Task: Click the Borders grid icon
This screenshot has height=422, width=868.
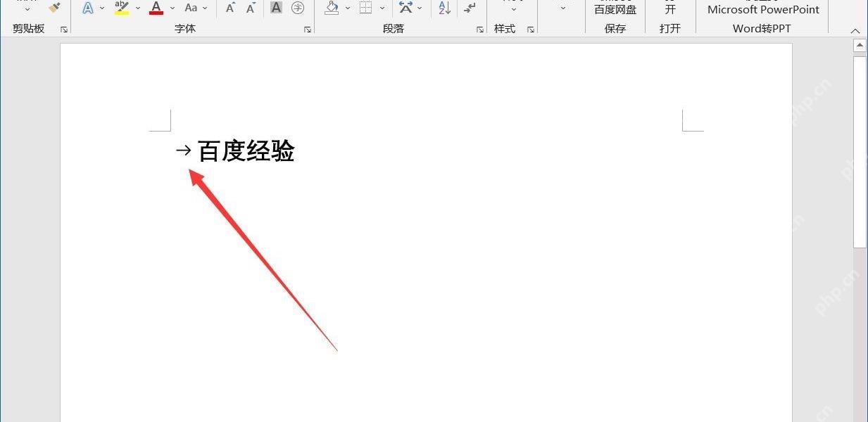Action: pyautogui.click(x=365, y=8)
